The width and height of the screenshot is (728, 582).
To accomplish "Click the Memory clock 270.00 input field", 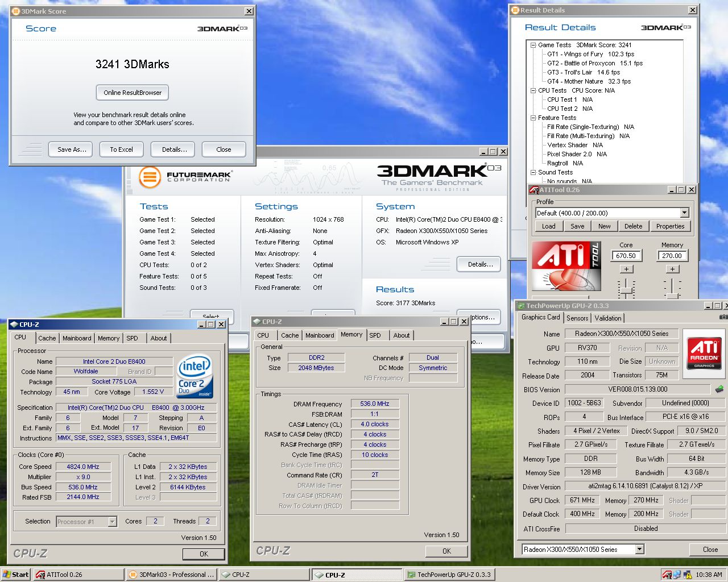I will click(x=672, y=256).
